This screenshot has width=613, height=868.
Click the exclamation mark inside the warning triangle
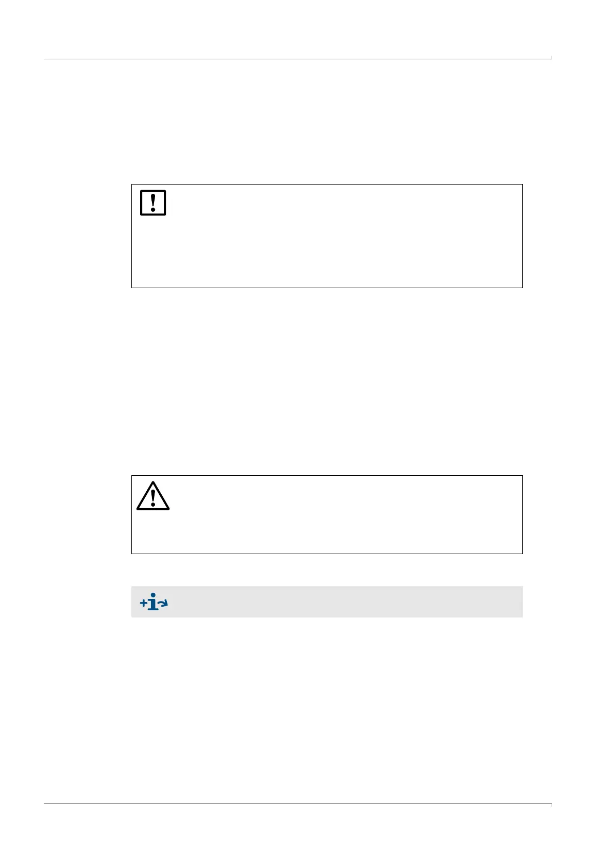click(153, 498)
